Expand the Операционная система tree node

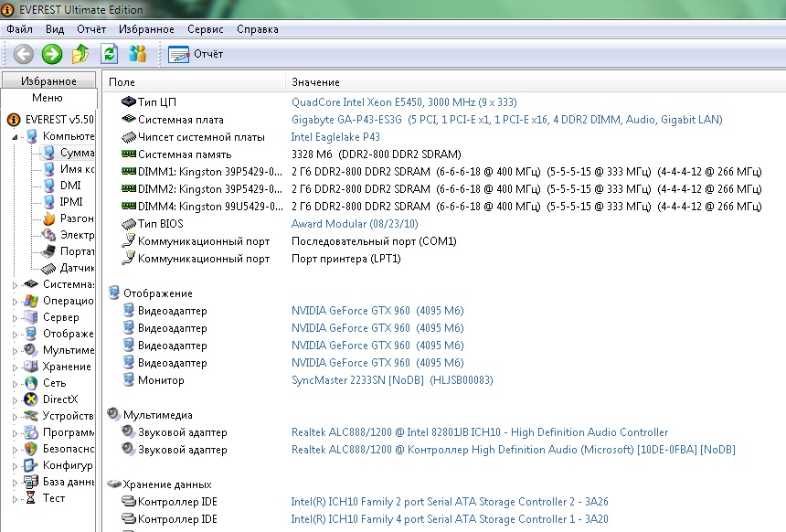(15, 302)
